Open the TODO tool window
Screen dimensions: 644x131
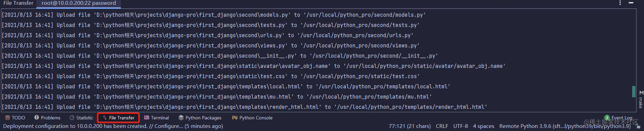click(15, 118)
